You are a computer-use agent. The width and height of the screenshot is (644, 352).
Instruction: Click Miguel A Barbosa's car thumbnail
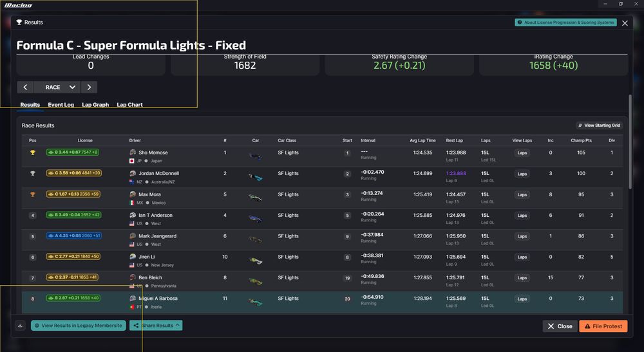(256, 302)
